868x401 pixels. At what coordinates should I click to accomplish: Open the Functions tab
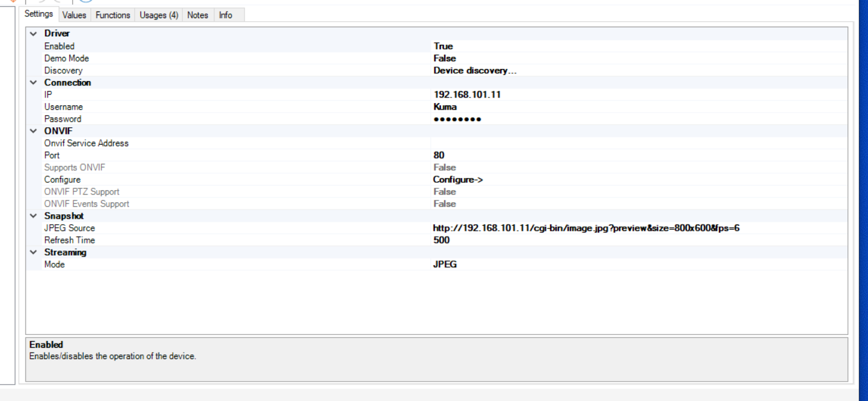(113, 15)
